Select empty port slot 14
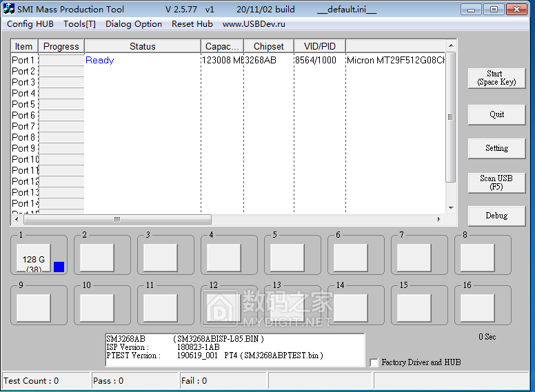This screenshot has height=392, width=535. (351, 308)
